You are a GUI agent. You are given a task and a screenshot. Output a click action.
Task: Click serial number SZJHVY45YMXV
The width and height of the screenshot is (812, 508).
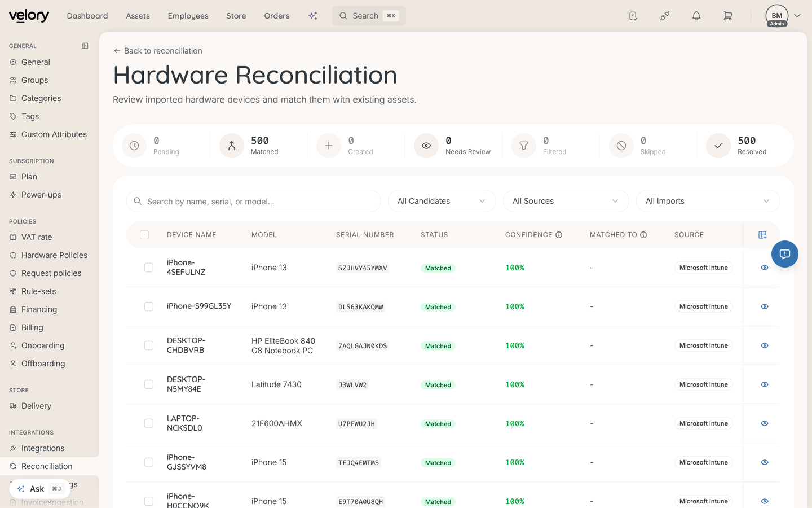point(363,268)
